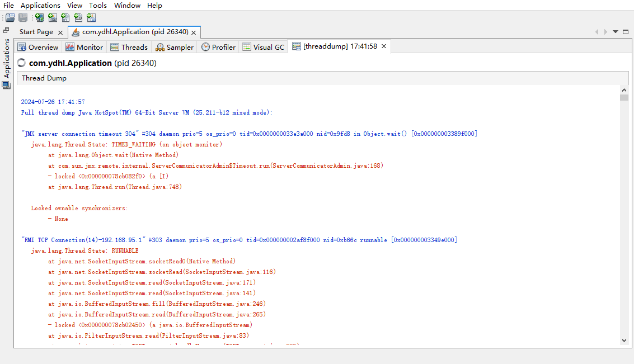This screenshot has height=364, width=634.
Task: Open the documents list dropdown arrow
Action: [616, 32]
